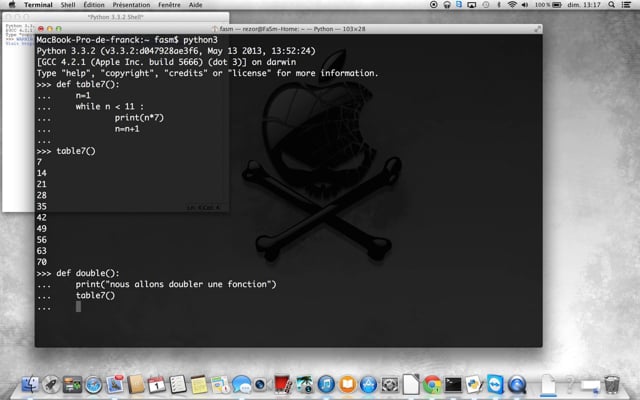Open Calendar icon in the dock
Screen dimensions: 640x400
[x=157, y=384]
